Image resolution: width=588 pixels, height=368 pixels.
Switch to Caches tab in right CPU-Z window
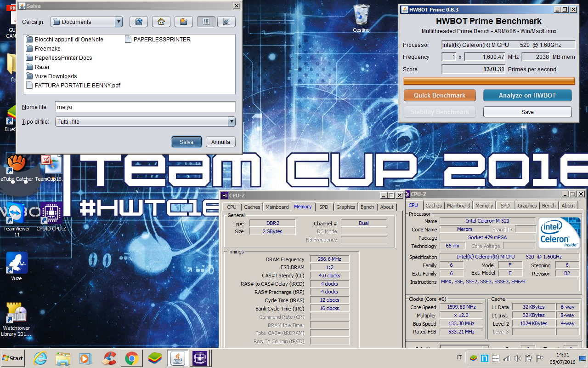433,206
